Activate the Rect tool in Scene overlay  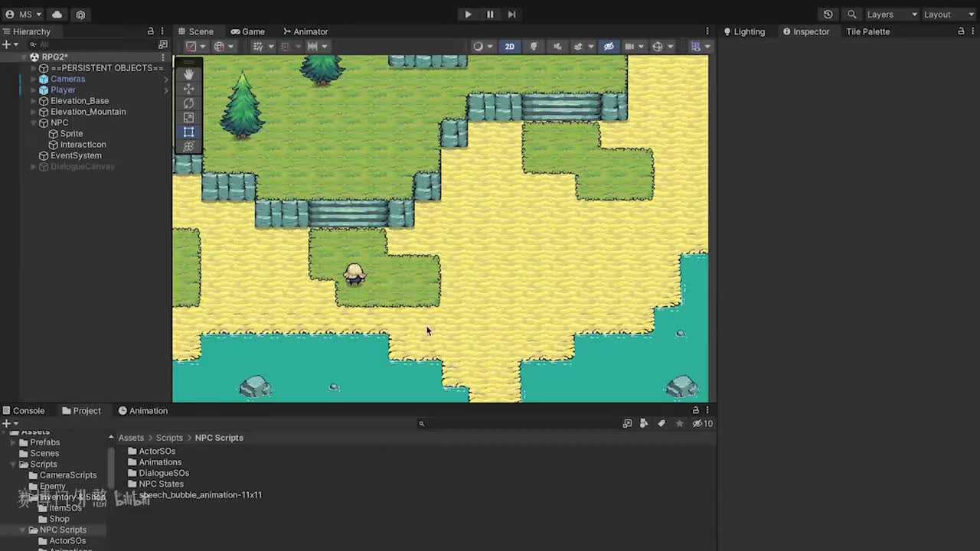188,132
